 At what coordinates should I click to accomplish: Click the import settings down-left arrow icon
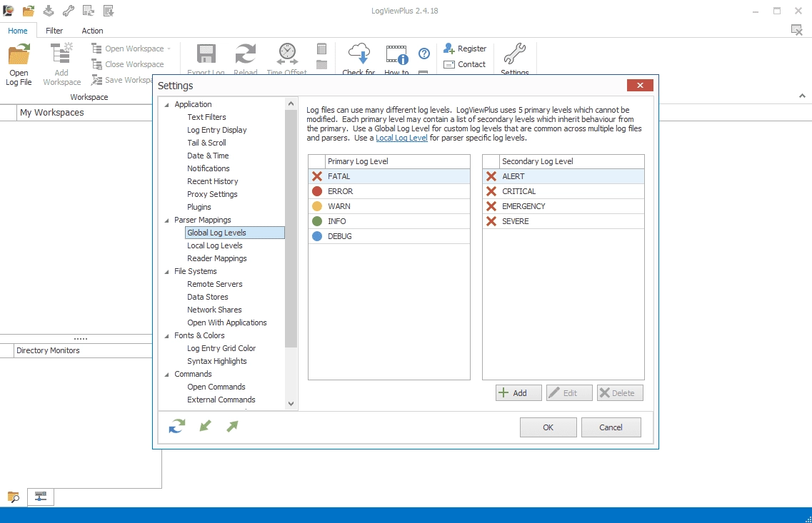click(x=205, y=426)
